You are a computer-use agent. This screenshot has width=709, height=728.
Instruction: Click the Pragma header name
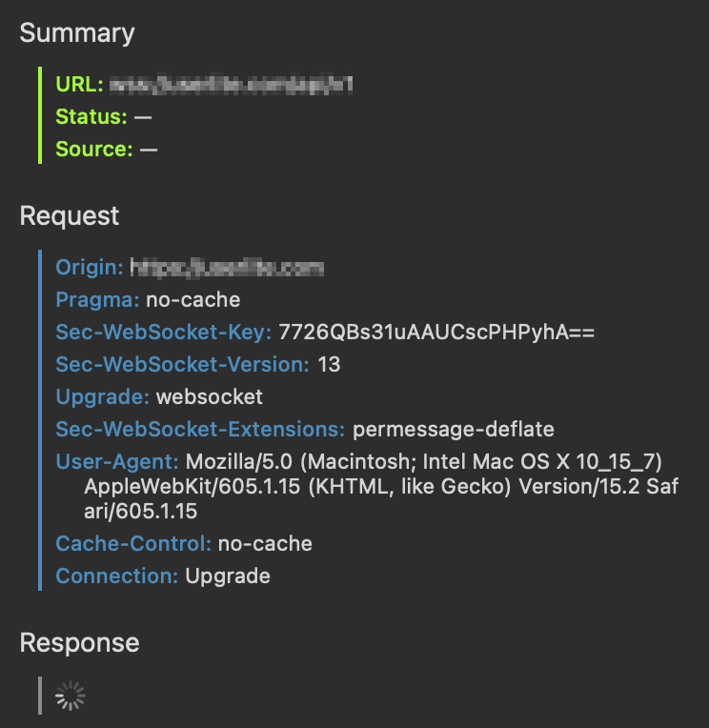[x=97, y=300]
